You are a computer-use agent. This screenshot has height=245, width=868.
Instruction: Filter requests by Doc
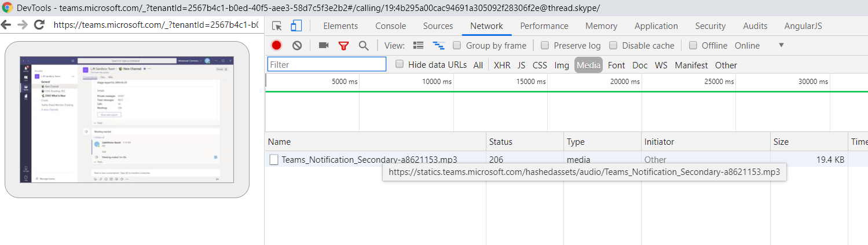pyautogui.click(x=640, y=65)
